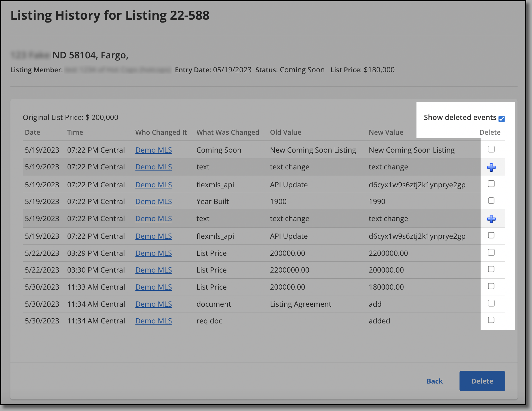Restore the first deleted text change row via its plus icon
This screenshot has height=411, width=532.
[491, 167]
